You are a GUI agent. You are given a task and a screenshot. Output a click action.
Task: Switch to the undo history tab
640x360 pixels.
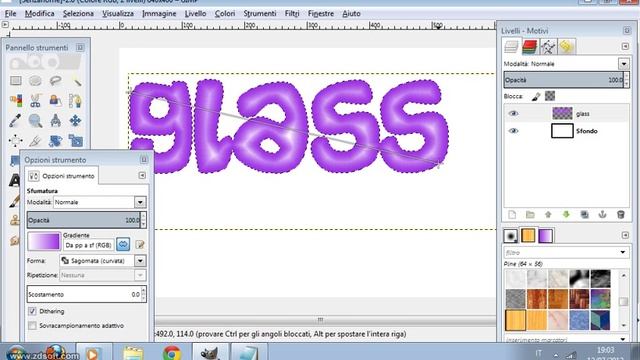point(566,47)
